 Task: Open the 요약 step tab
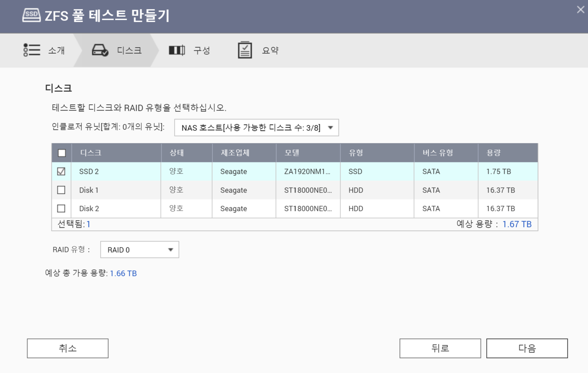(x=270, y=50)
